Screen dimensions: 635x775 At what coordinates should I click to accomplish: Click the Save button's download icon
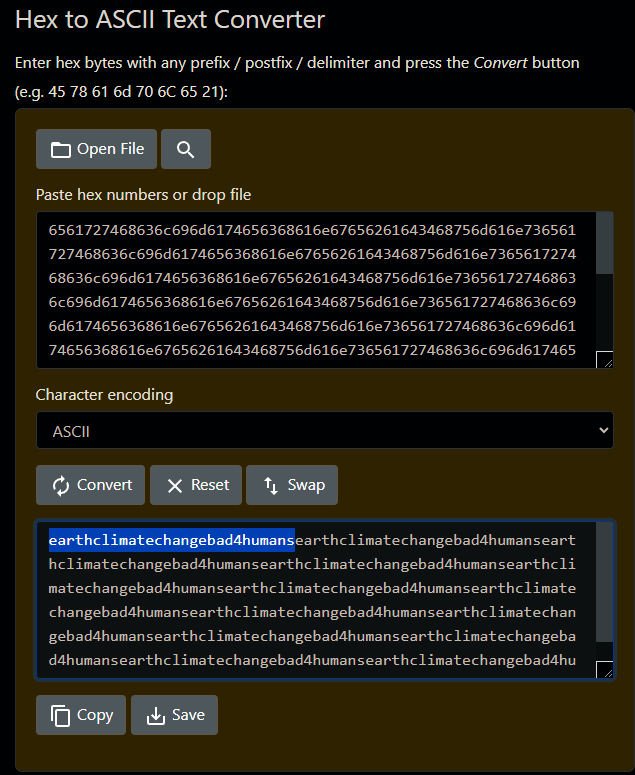[155, 715]
